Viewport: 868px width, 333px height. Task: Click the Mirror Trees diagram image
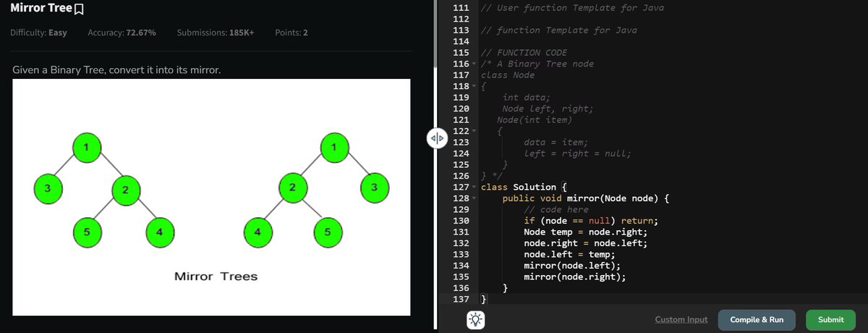(x=211, y=198)
